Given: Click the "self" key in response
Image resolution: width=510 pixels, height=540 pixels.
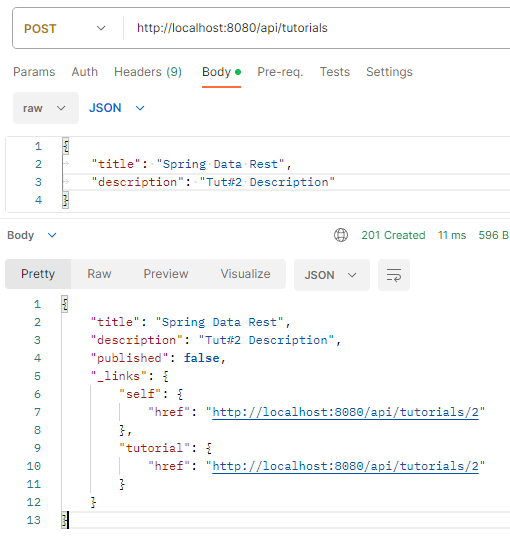Looking at the screenshot, I should [x=140, y=394].
